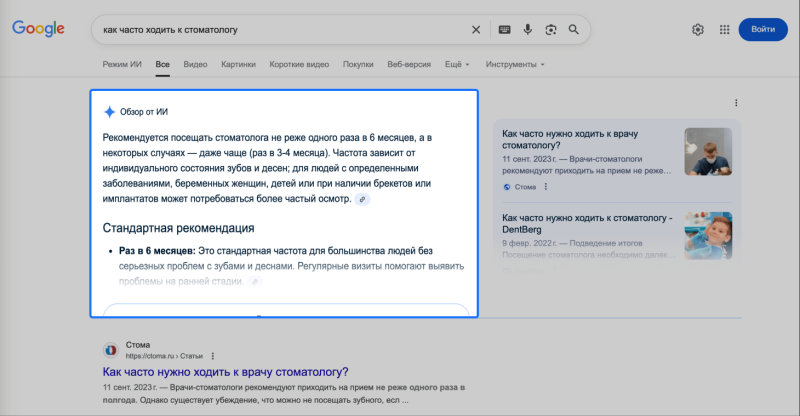Open the Google apps grid
800x416 pixels.
pos(724,30)
